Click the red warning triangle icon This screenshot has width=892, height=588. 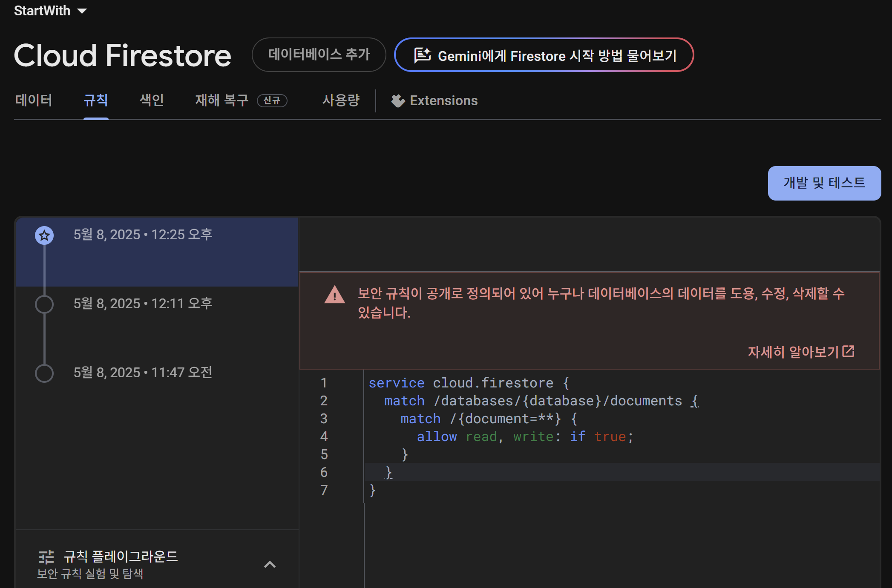334,295
